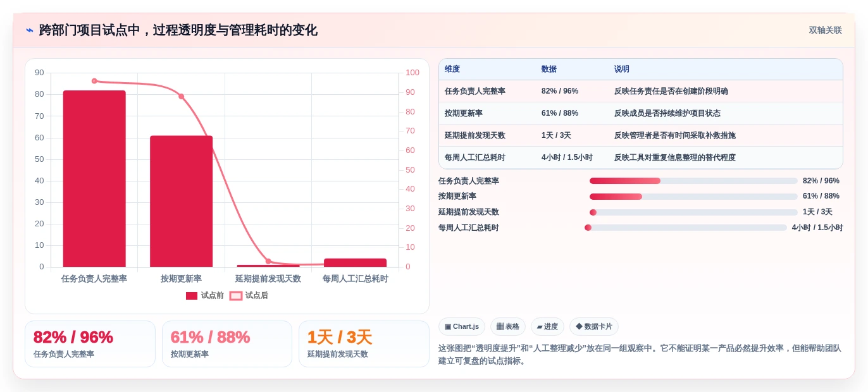Click the 每周人工汇总耗时 table row label
This screenshot has height=392, width=868.
point(475,157)
